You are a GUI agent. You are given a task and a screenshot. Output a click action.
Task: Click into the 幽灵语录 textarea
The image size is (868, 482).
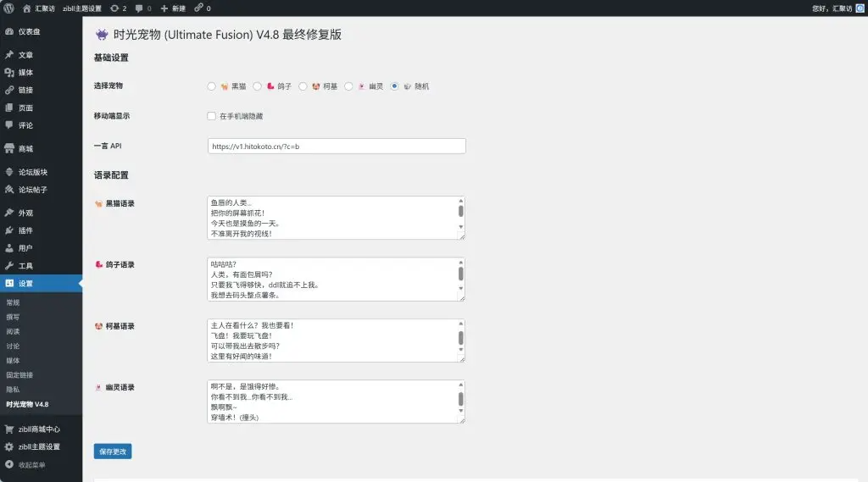tap(336, 402)
